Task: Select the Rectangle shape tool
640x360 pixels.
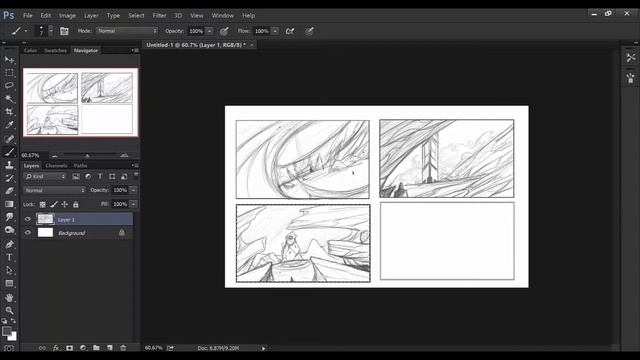Action: click(x=9, y=284)
